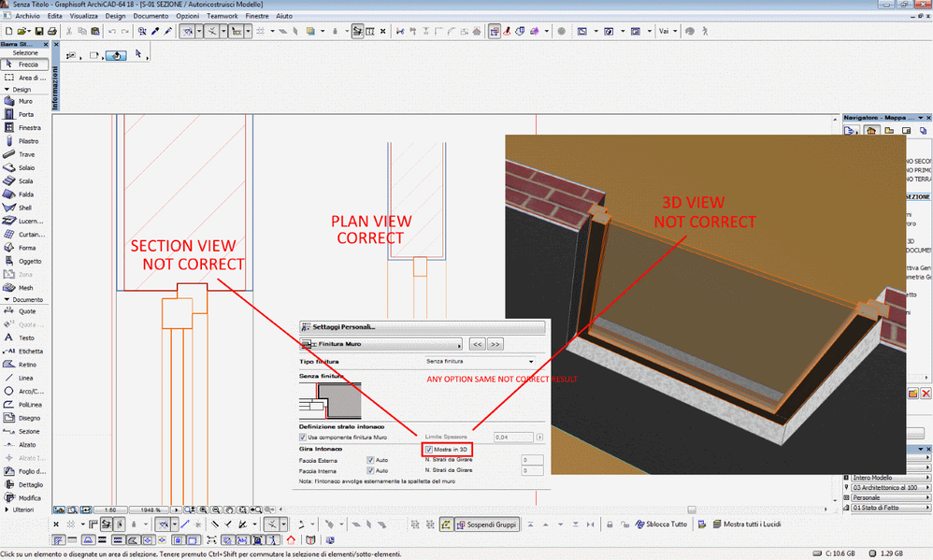Select the Porta door tool
933x560 pixels.
[x=25, y=114]
